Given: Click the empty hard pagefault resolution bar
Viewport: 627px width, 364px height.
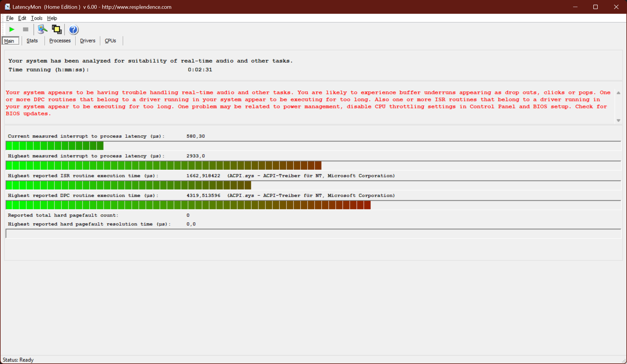Looking at the screenshot, I should [x=313, y=234].
